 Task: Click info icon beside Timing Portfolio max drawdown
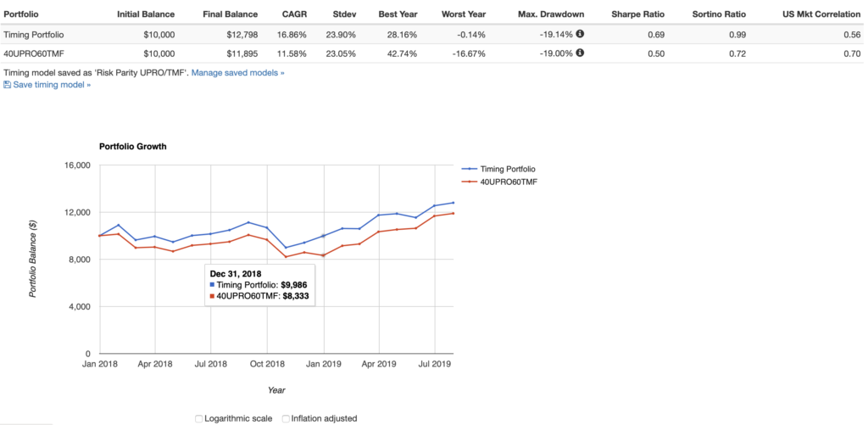[581, 35]
